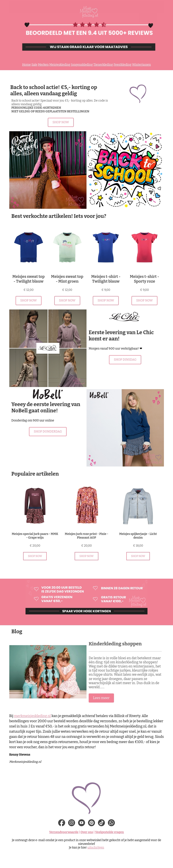Open the Veelgestelde vragen link
Screen dimensions: 173x868
(109, 832)
